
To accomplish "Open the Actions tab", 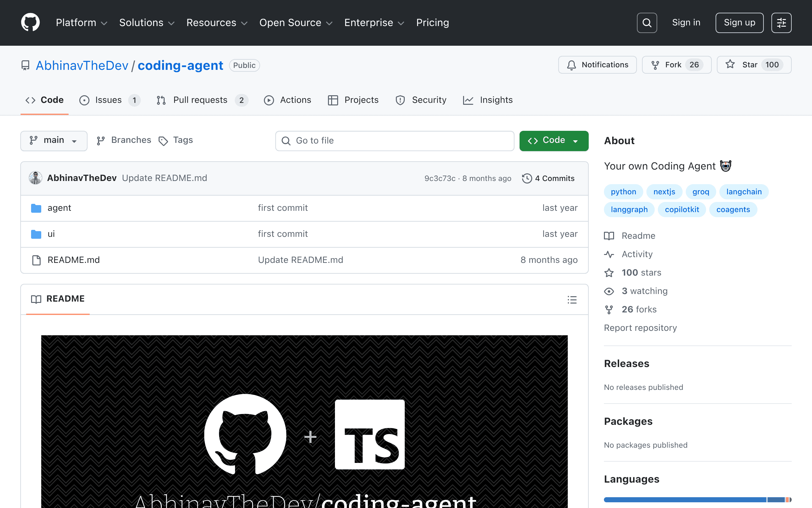I will 288,100.
